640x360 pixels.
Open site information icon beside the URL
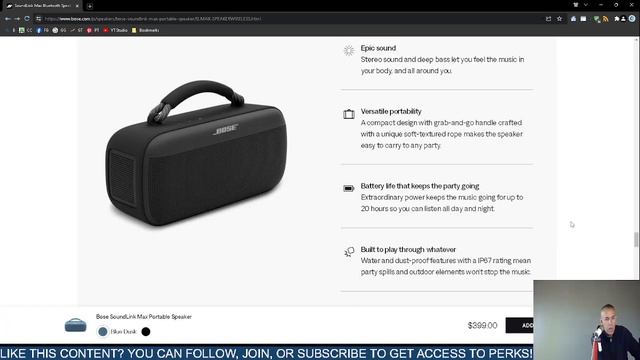[39, 19]
